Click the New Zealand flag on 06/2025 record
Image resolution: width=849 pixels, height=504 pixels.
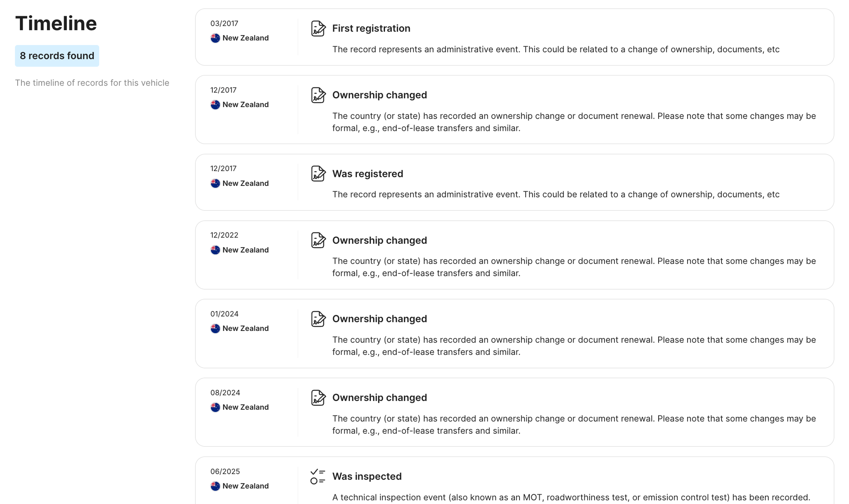(215, 486)
